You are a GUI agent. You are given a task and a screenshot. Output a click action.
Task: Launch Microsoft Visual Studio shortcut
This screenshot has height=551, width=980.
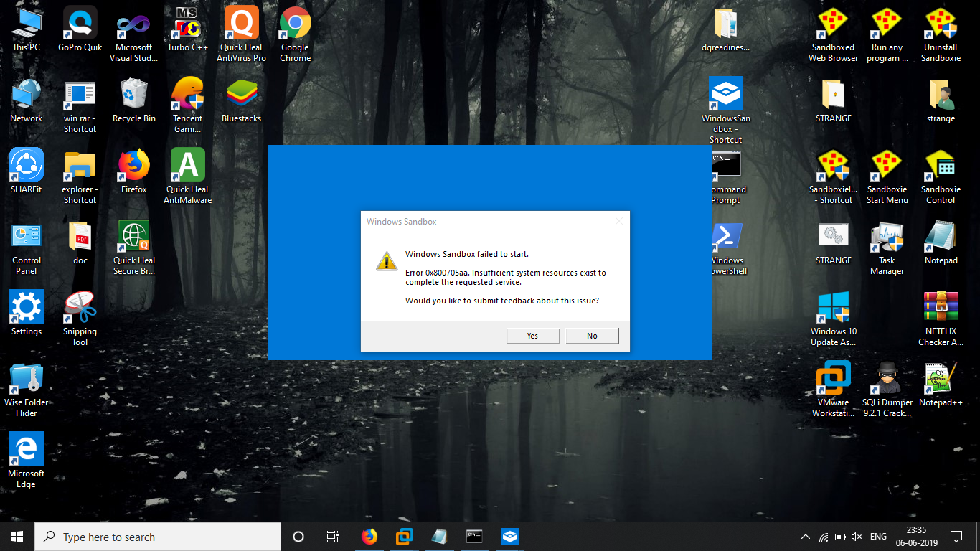[134, 36]
